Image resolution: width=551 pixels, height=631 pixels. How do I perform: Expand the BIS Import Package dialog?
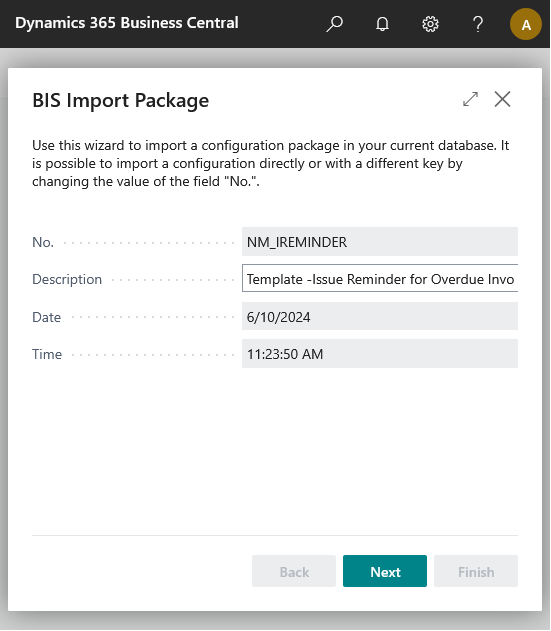[471, 99]
